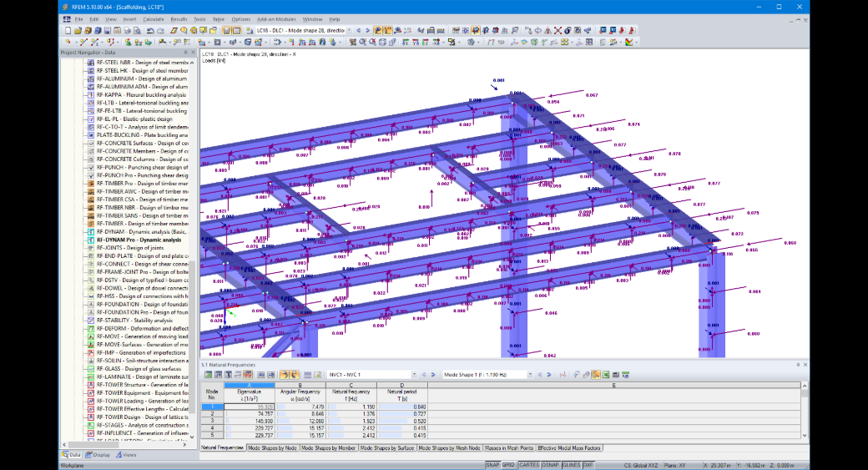
Task: Toggle GLINES in the status bar
Action: tap(571, 465)
